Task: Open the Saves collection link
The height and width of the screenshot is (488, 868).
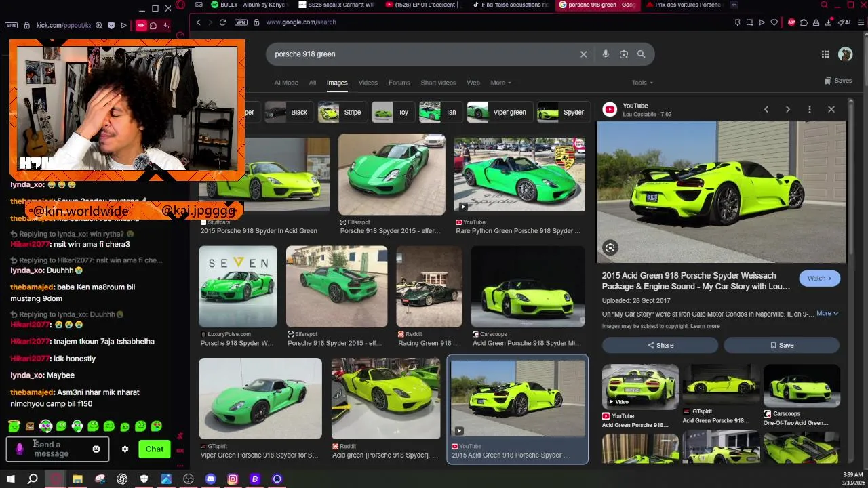Action: pos(838,81)
